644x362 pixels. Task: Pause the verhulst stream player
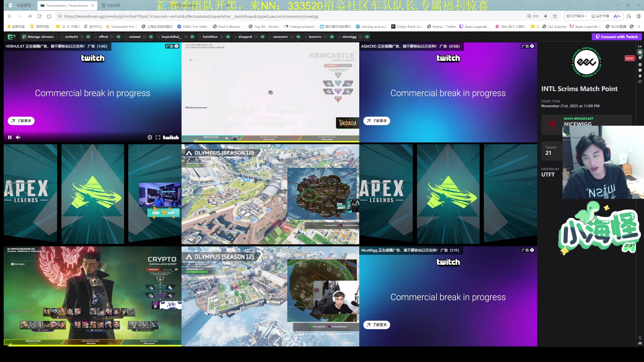coord(10,137)
